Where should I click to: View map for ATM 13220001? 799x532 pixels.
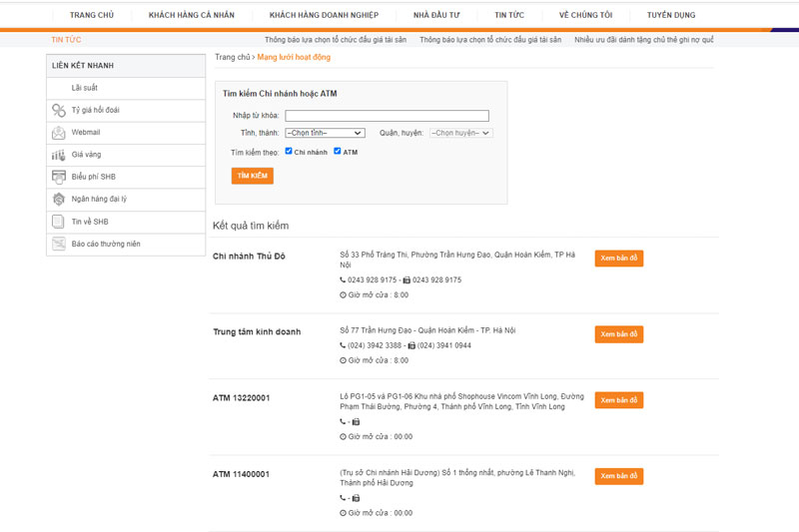(x=618, y=399)
